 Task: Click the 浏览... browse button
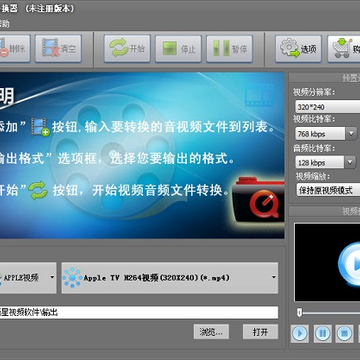211,332
